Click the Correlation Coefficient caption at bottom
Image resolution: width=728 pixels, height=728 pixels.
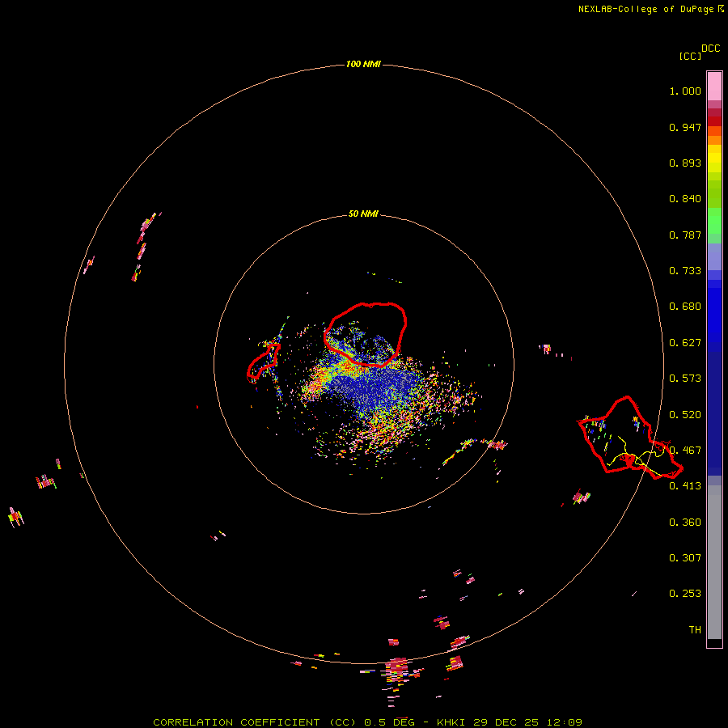click(368, 722)
